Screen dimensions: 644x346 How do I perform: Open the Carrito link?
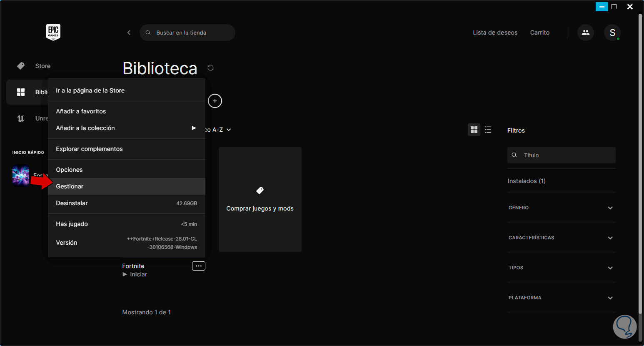tap(540, 33)
